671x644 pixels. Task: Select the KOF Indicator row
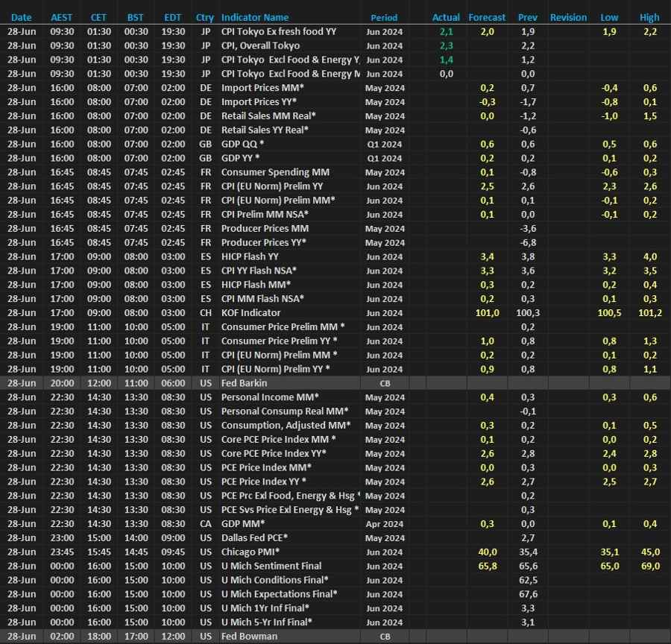335,313
